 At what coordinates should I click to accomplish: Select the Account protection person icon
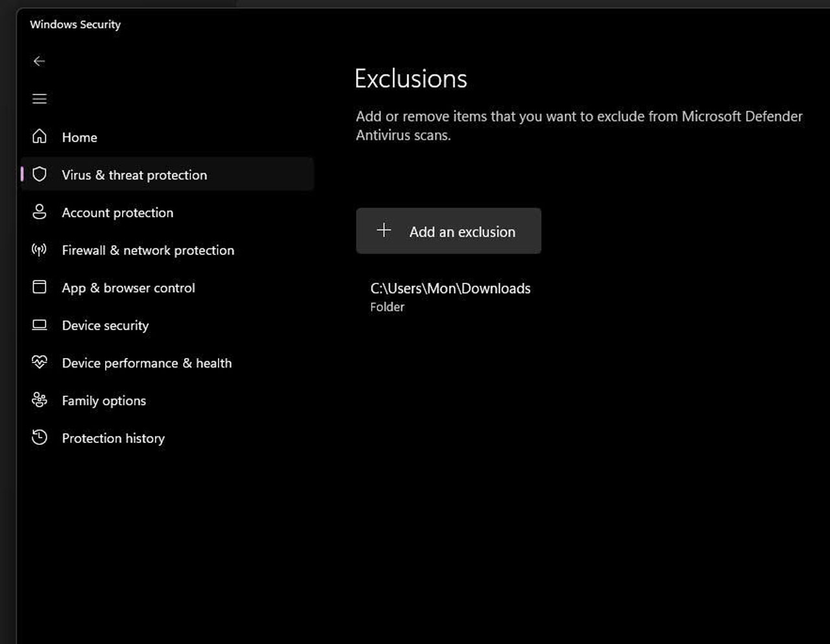[39, 212]
